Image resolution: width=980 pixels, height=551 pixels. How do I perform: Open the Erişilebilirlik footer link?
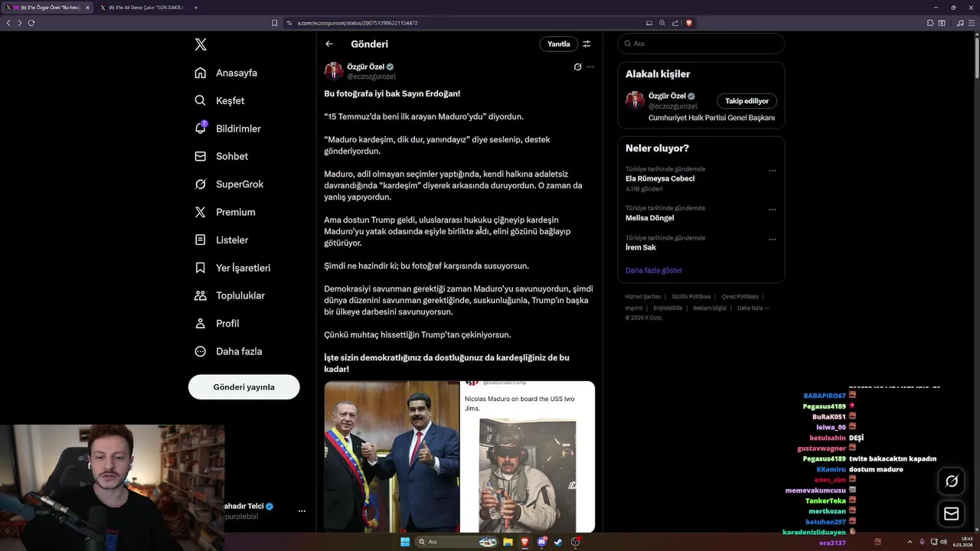[x=668, y=308]
